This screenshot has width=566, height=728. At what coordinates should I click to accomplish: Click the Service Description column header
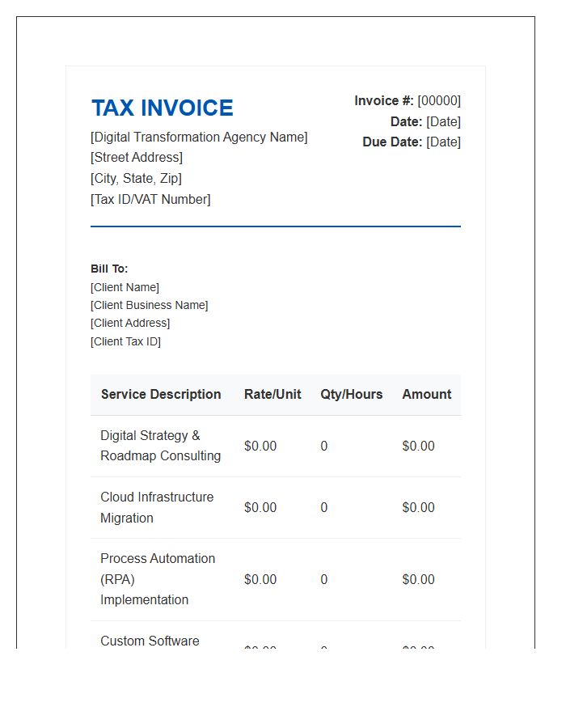coord(161,394)
